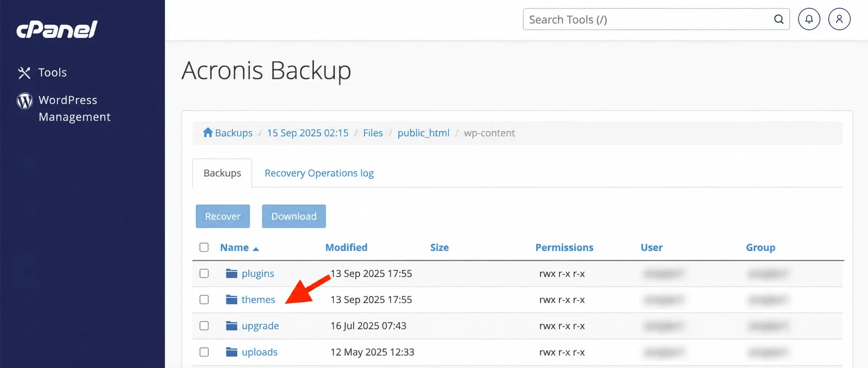Screen dimensions: 868x368
Task: Toggle the Name column sort arrow
Action: coord(256,248)
